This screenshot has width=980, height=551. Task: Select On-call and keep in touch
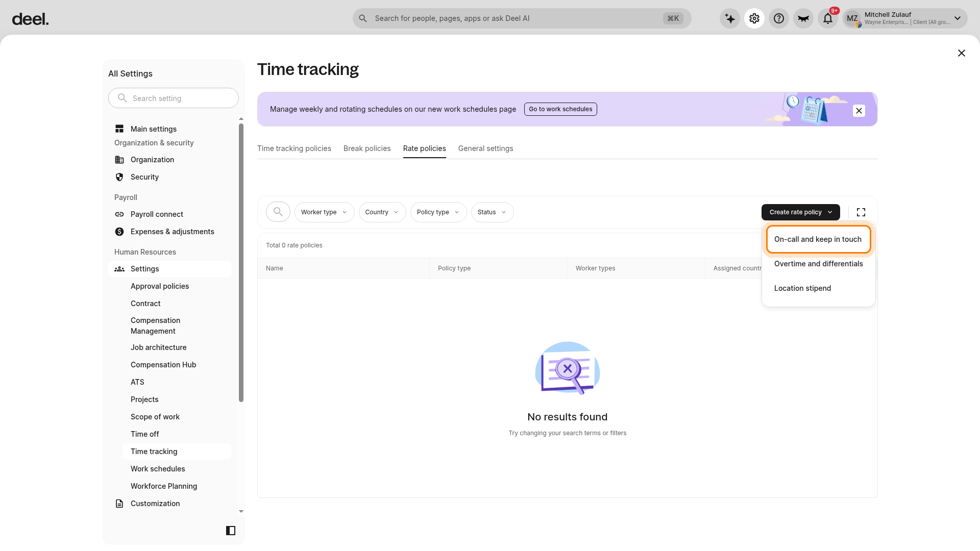coord(818,239)
